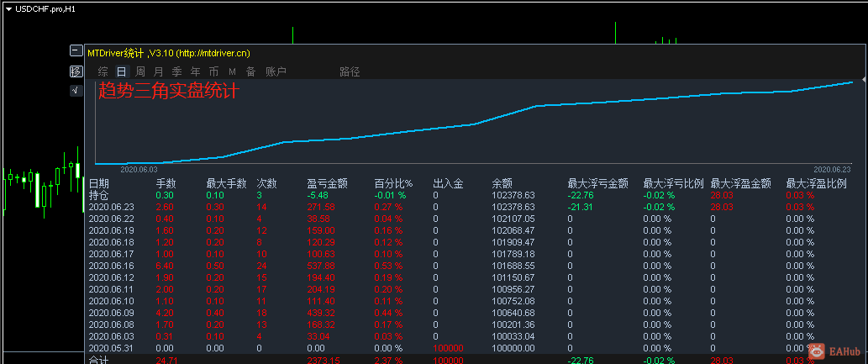The height and width of the screenshot is (364, 868).
Task: Select the 2020.06.22 date row
Action: (x=112, y=219)
